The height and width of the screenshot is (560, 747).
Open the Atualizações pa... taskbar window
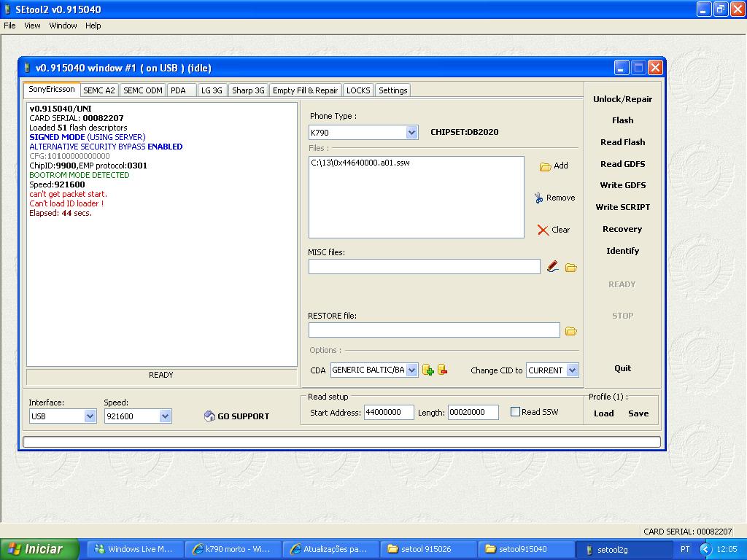(330, 550)
